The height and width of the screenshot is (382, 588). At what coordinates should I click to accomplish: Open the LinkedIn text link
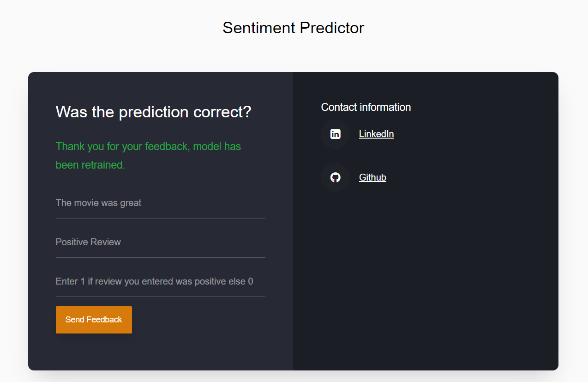[x=376, y=134]
